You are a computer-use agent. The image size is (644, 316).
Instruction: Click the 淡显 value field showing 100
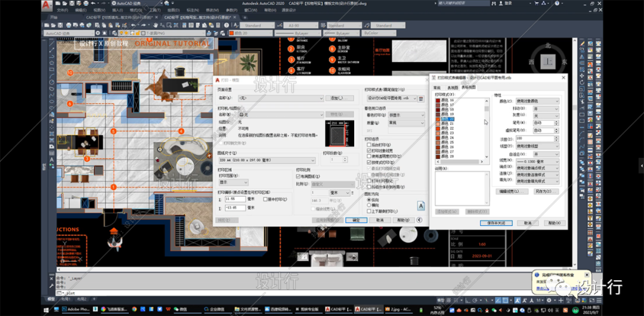(535, 138)
